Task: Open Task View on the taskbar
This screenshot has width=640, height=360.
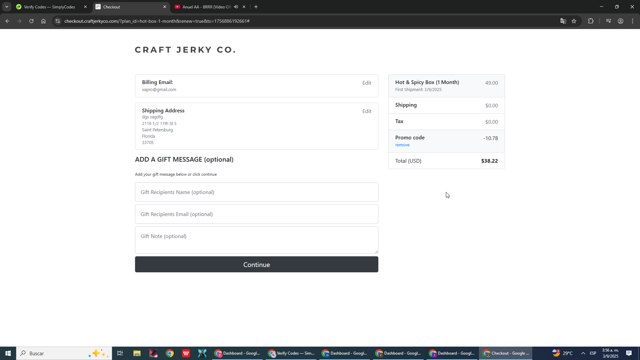Action: tap(120, 353)
